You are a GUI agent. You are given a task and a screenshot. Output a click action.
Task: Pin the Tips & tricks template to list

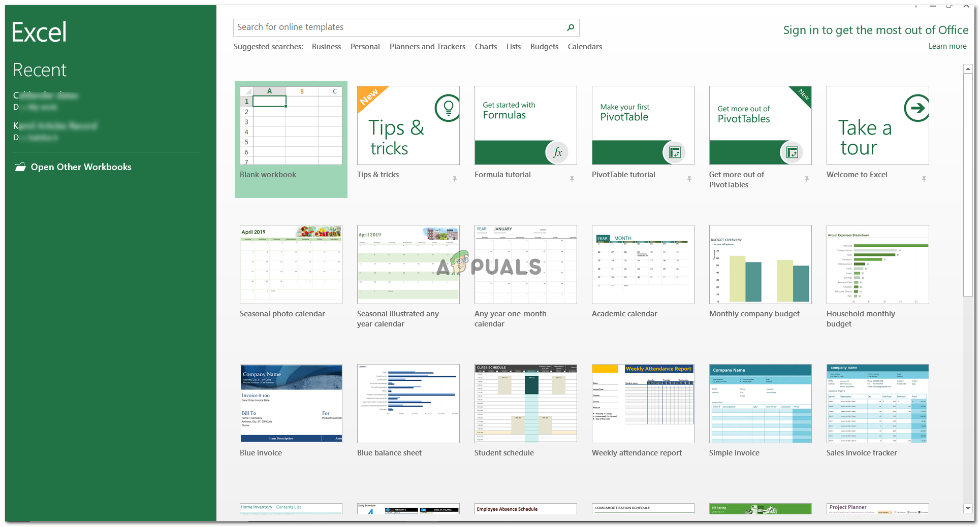(455, 179)
